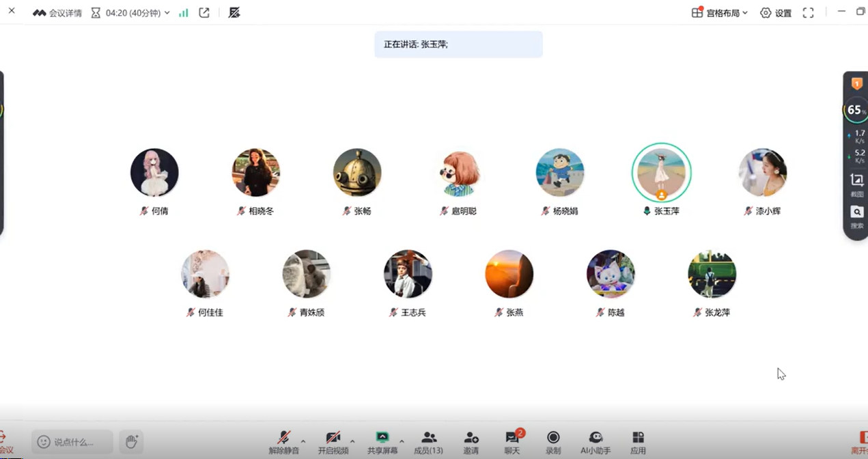
Task: Click the share meeting arrow icon
Action: 204,13
